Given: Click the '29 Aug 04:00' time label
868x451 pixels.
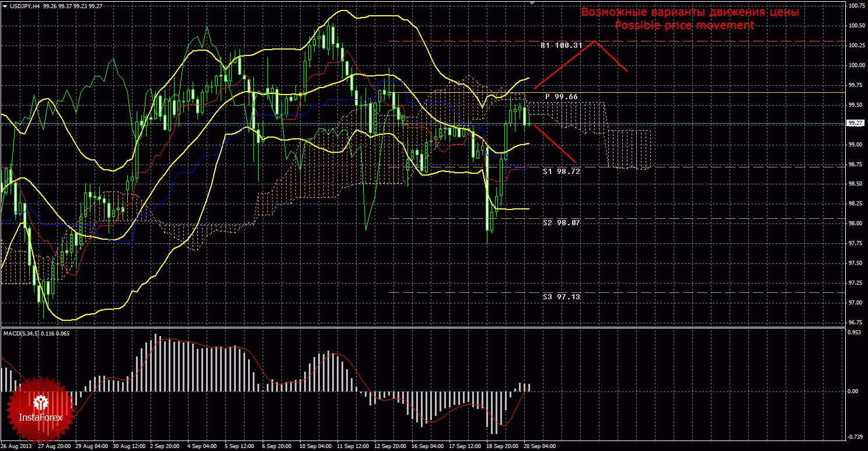Looking at the screenshot, I should 91,446.
